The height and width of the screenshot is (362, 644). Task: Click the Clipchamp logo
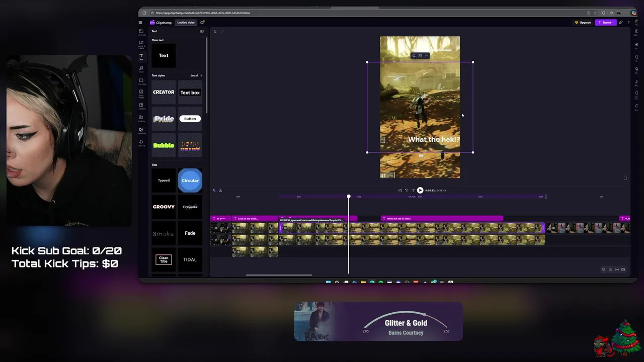[x=161, y=23]
